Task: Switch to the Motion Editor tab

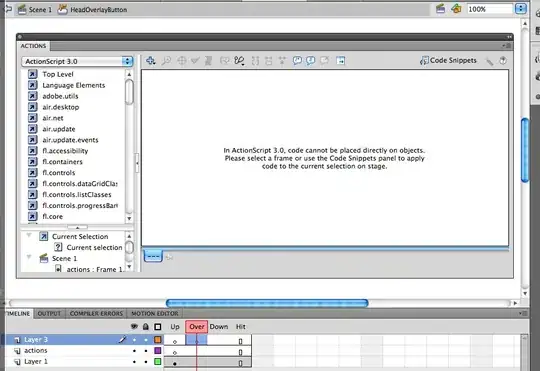Action: tap(155, 313)
